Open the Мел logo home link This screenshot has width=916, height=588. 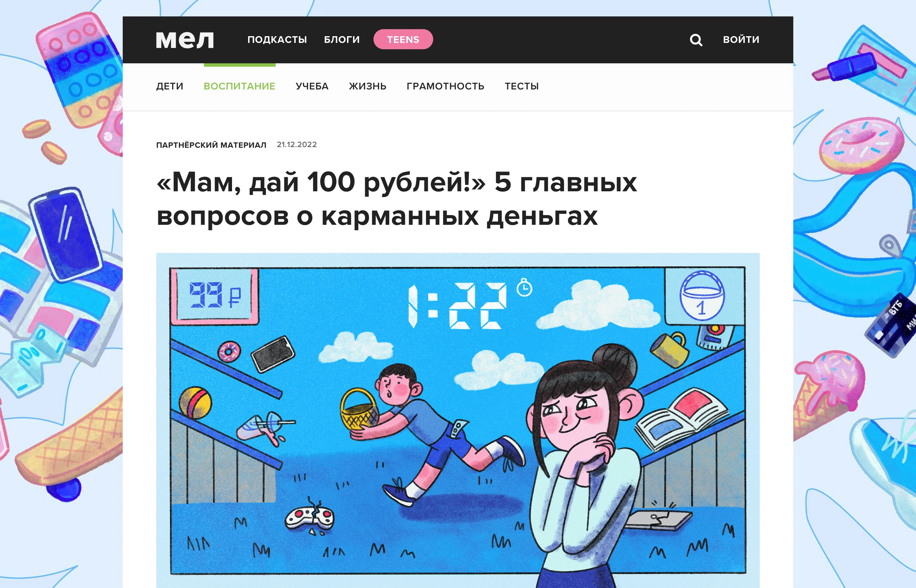coord(185,39)
